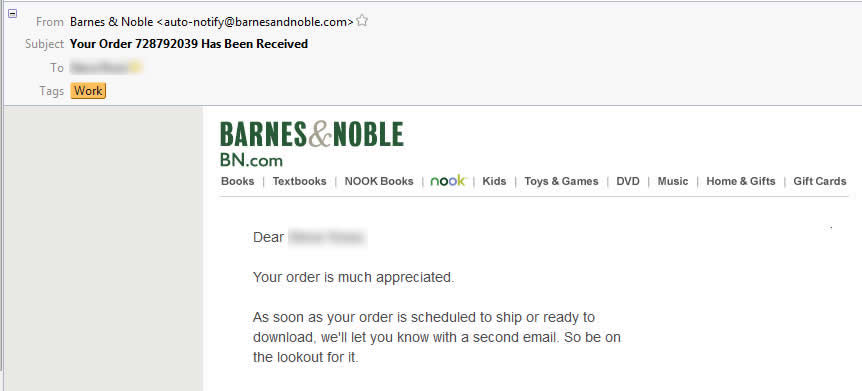Open Home & Gifts section

[741, 181]
